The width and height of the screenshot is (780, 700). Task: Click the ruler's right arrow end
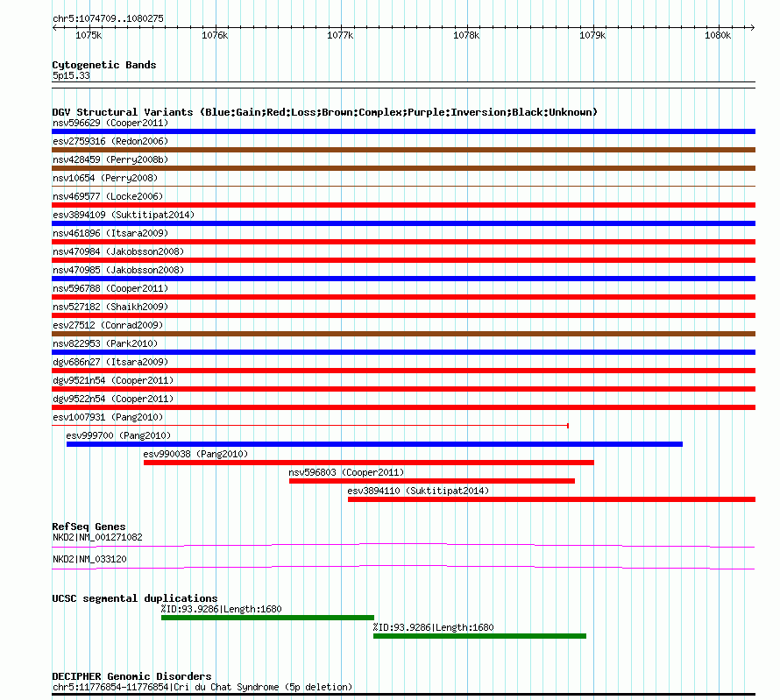753,27
